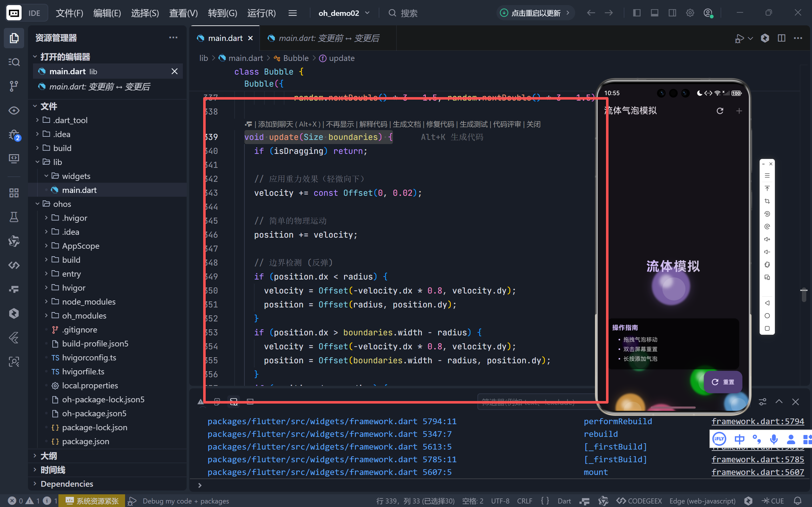Expand the AppScope folder
Viewport: 812px width, 507px height.
tap(81, 246)
